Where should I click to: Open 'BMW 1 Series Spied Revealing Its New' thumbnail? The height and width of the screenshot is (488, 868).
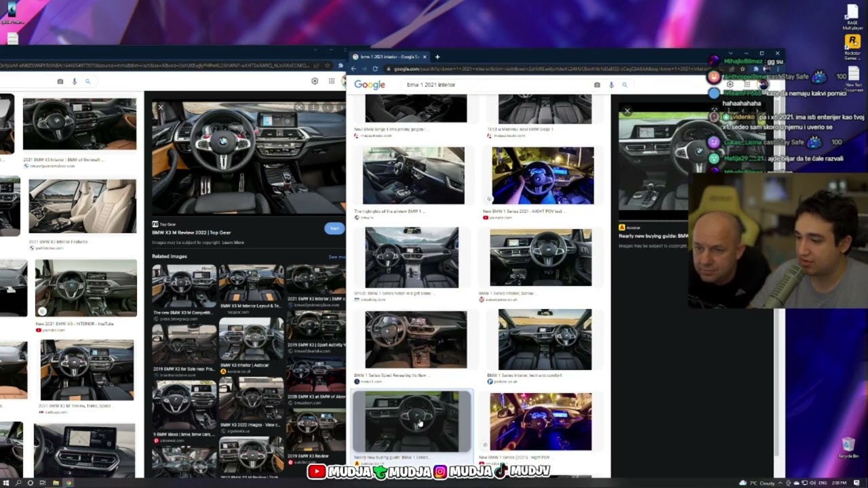point(416,340)
